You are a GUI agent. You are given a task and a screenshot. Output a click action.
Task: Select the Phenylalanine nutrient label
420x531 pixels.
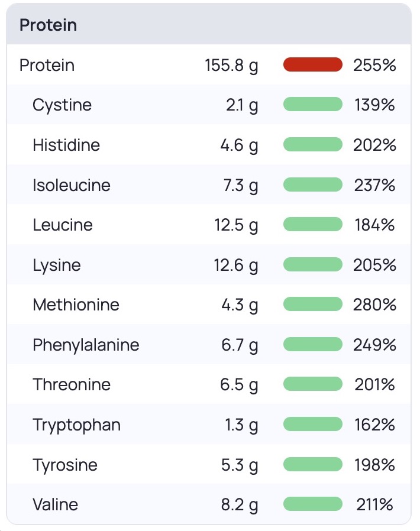(86, 345)
